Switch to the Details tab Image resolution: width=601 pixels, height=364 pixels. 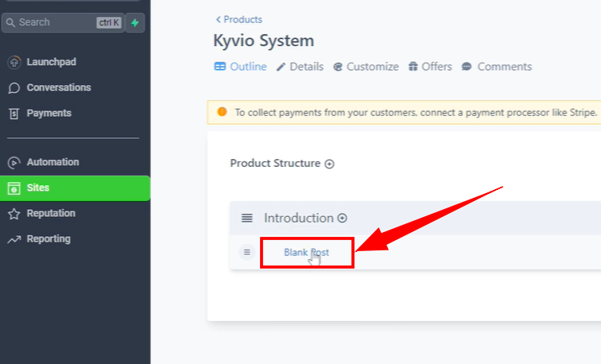[300, 67]
